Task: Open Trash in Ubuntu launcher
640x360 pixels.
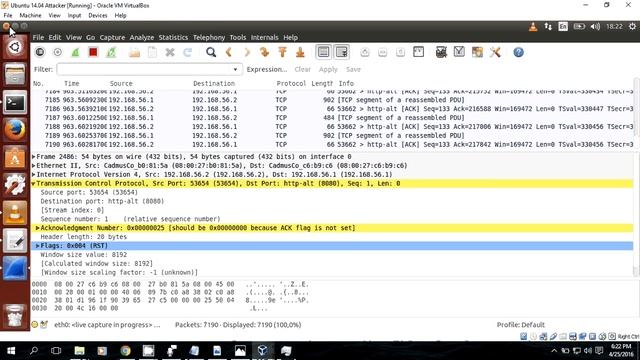Action: click(15, 315)
